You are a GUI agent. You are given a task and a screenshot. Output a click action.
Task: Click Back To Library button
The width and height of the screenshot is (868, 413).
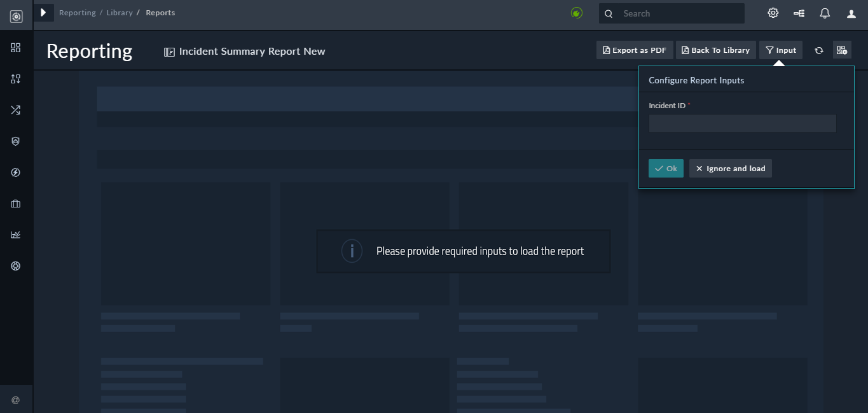pyautogui.click(x=716, y=50)
